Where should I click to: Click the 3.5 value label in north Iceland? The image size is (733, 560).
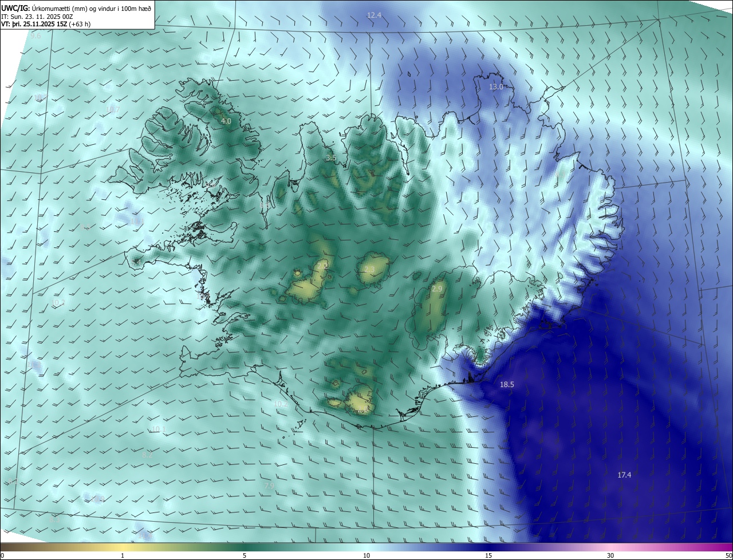(331, 157)
